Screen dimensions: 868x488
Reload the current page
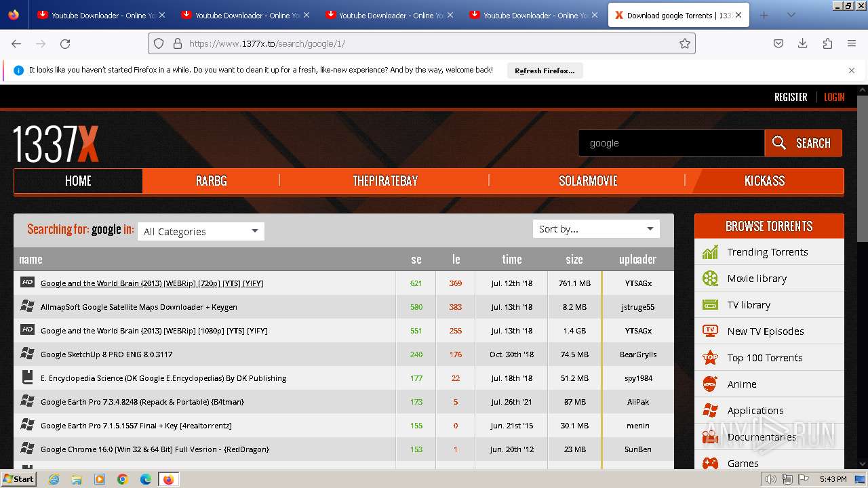(65, 43)
